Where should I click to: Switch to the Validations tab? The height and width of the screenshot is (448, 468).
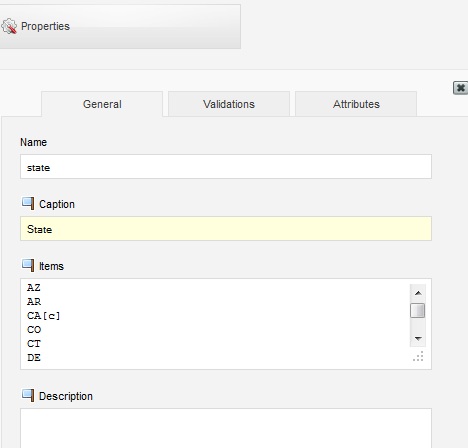(229, 104)
